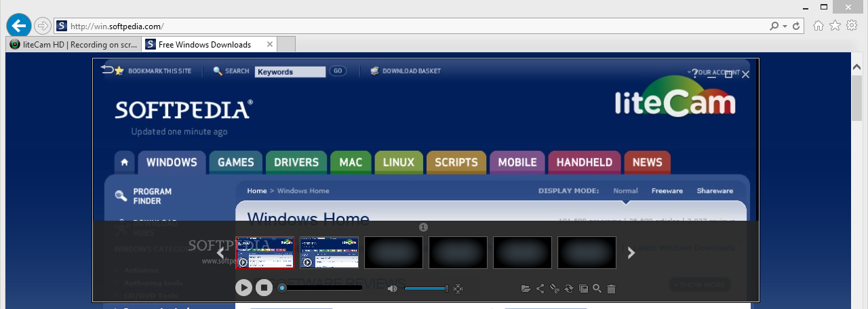This screenshot has height=309, width=868.
Task: Open browser Tools gear menu
Action: [852, 25]
